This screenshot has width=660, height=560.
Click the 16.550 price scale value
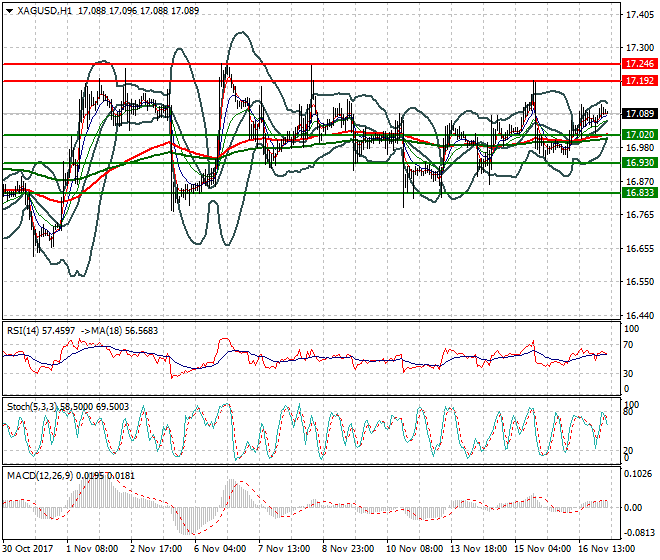click(640, 281)
